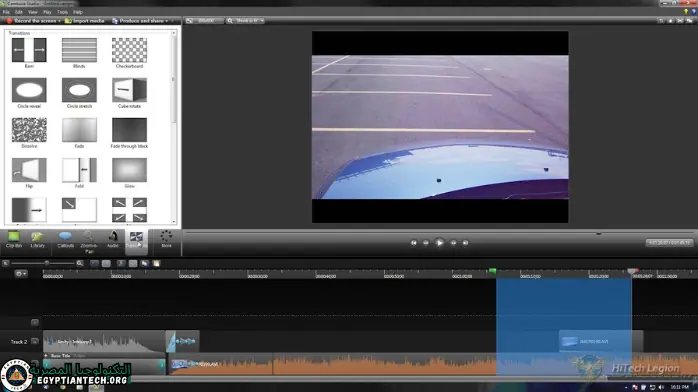Play the preview video

439,242
